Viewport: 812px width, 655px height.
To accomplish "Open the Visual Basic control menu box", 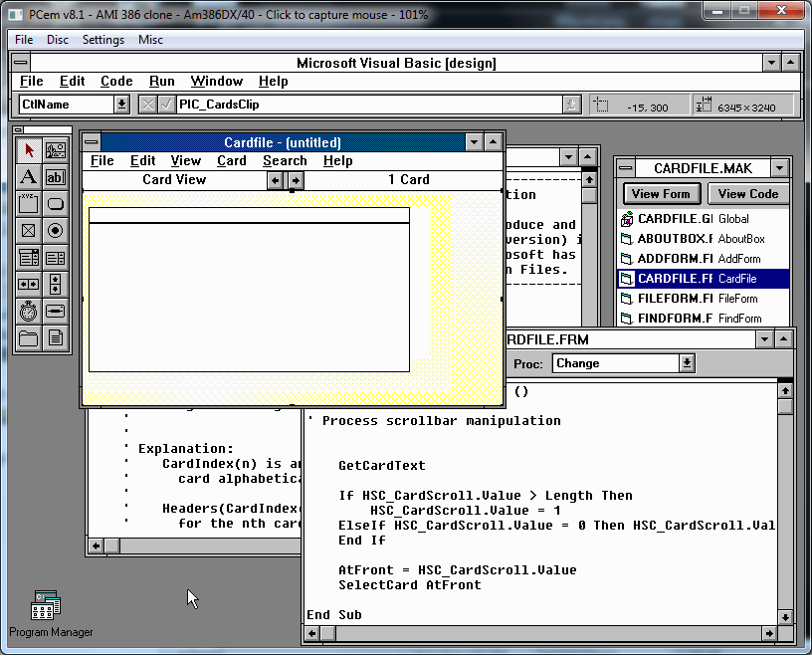I will tap(21, 63).
